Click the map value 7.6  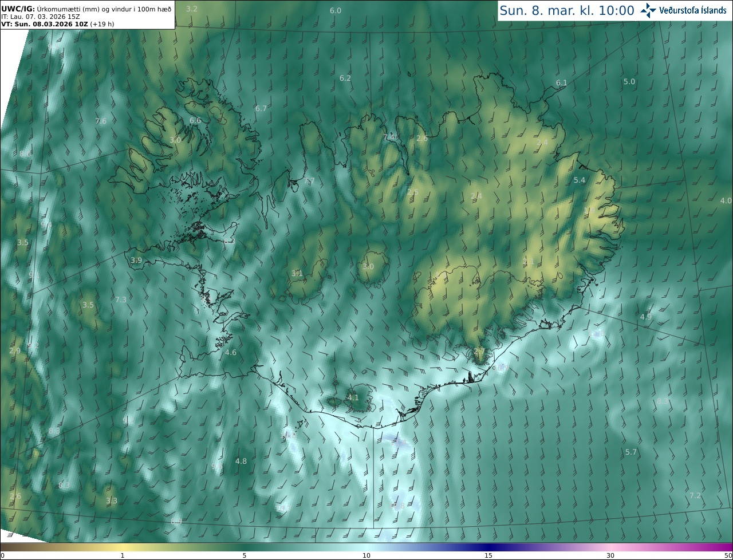click(x=101, y=121)
